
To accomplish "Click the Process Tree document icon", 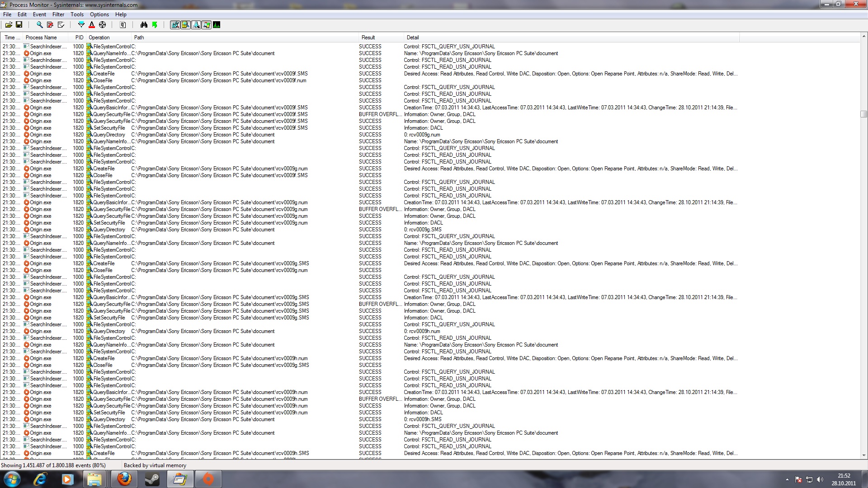I will 123,25.
